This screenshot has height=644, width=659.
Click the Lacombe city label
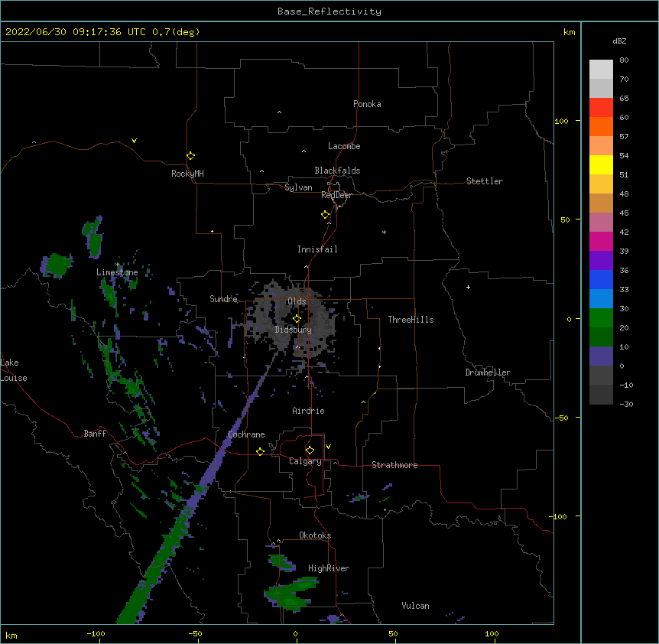pyautogui.click(x=344, y=146)
